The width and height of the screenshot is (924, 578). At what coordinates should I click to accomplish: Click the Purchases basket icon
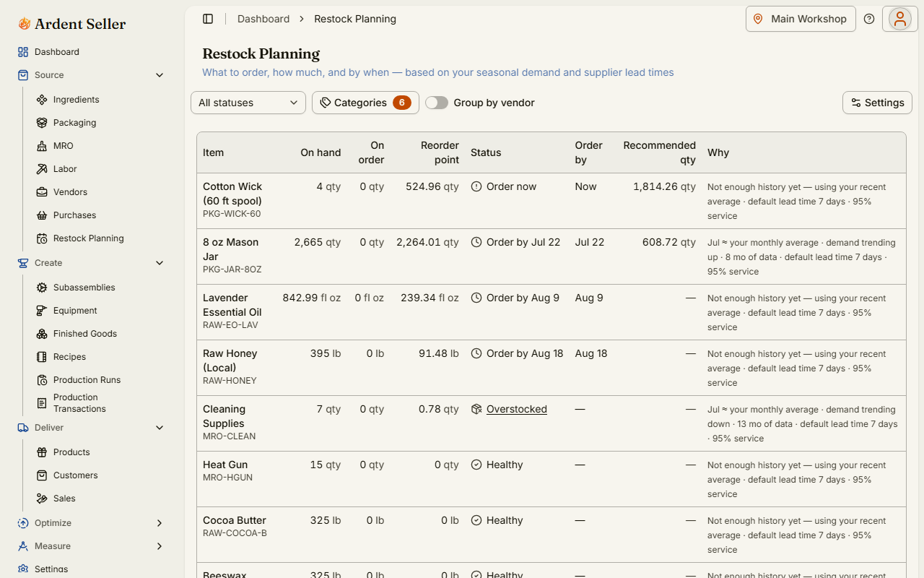(x=42, y=215)
